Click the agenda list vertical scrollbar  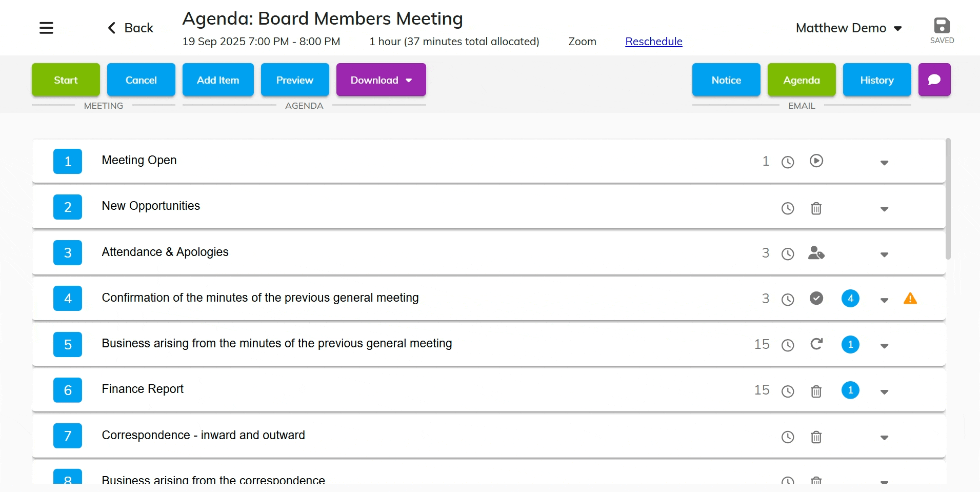(948, 199)
